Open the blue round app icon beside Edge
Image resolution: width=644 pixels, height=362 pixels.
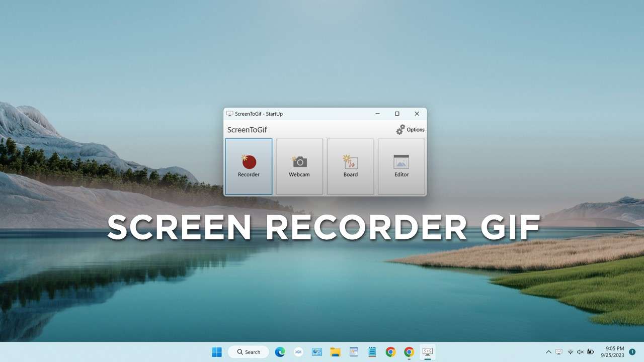point(298,352)
